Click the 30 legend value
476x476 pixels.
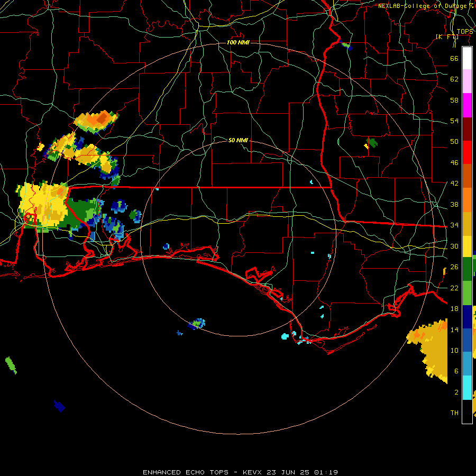pos(454,246)
